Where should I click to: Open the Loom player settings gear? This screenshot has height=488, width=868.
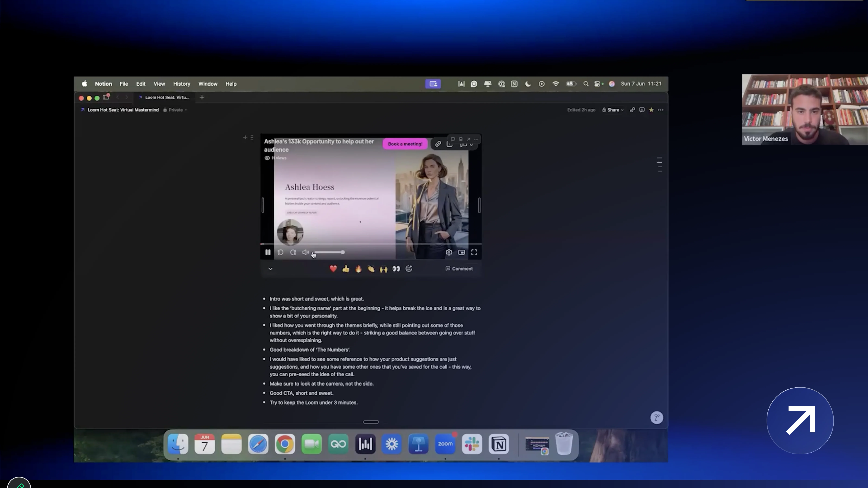tap(449, 252)
